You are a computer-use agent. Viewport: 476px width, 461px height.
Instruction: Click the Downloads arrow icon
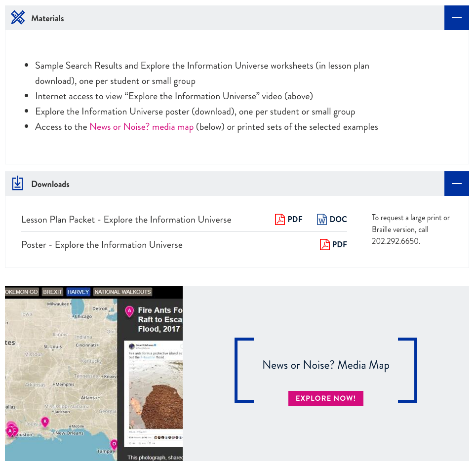17,183
